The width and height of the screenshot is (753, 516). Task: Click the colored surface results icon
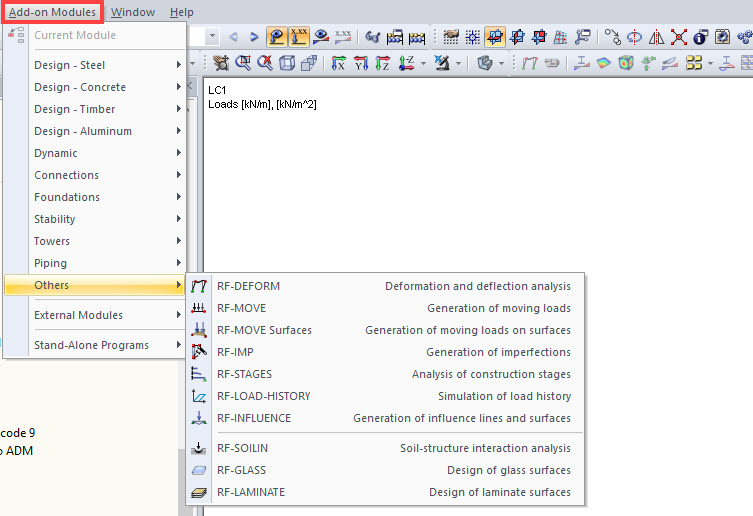click(x=604, y=63)
